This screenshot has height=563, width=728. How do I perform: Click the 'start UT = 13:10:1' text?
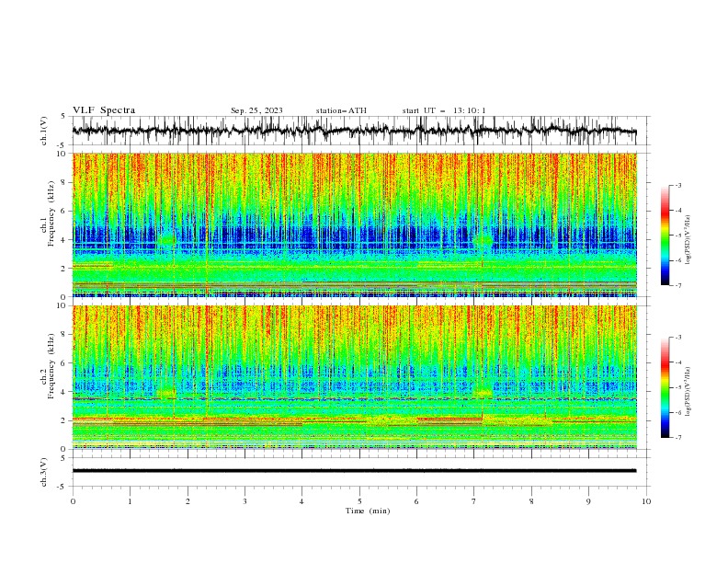pos(444,110)
